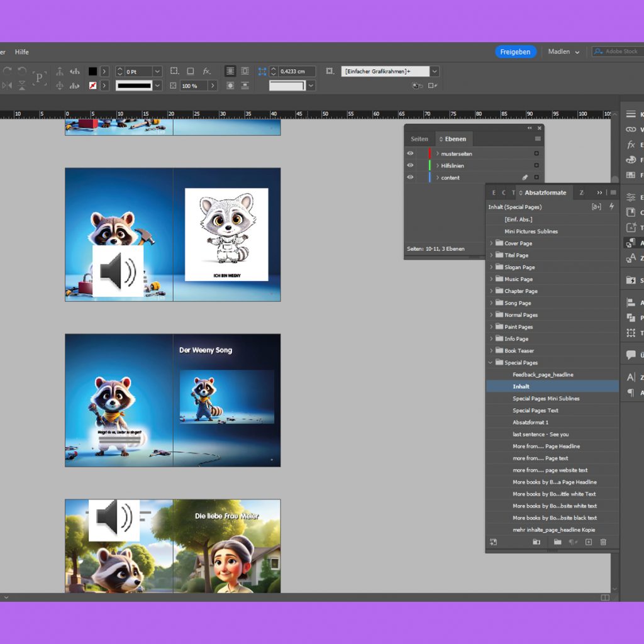The width and height of the screenshot is (644, 644).
Task: Create a new paragraph style with plus icon
Action: pyautogui.click(x=589, y=542)
